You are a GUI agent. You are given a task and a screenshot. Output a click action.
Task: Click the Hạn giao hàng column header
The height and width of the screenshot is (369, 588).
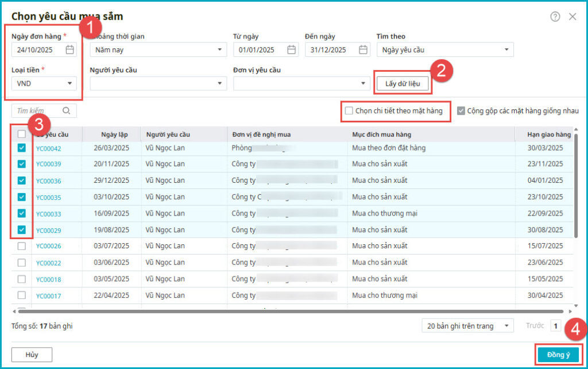pos(548,134)
